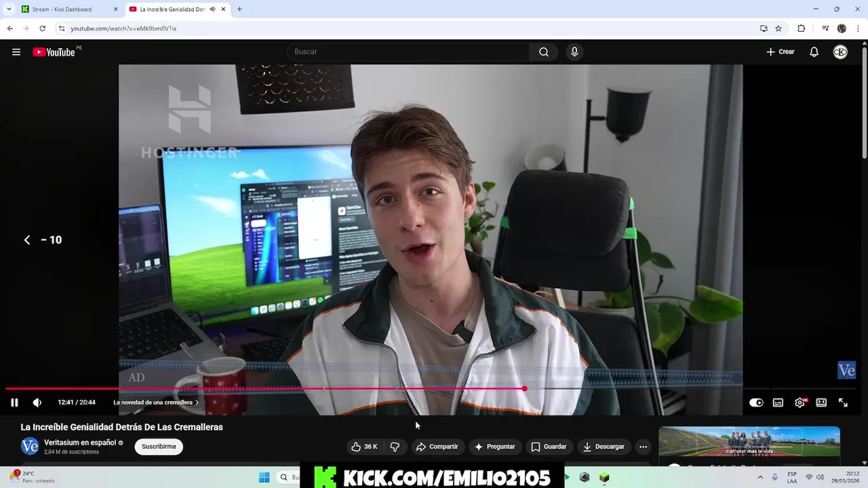This screenshot has width=868, height=488.
Task: Click the red progress bar scrubber handle
Action: click(x=524, y=388)
